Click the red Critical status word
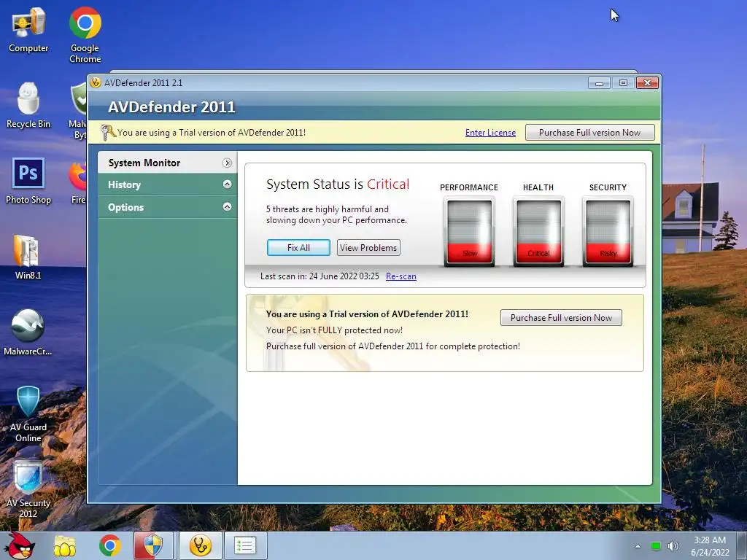Screen dimensions: 747x560 click(x=388, y=184)
